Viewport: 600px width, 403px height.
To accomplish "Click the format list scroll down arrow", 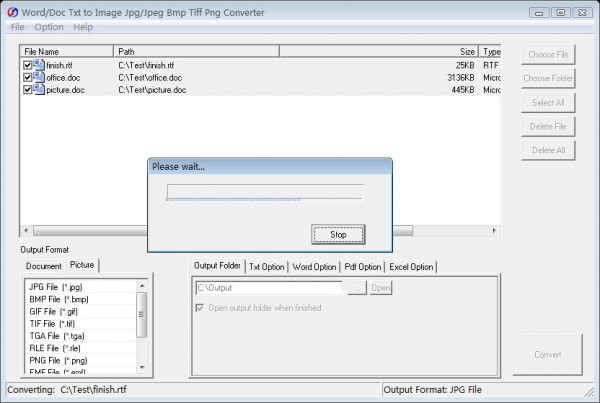I will click(x=142, y=367).
